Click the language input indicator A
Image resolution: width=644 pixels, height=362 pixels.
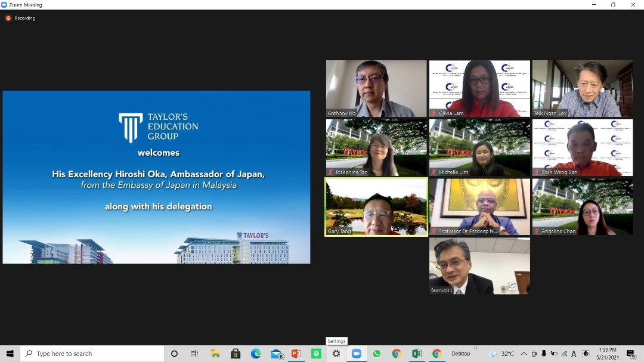point(574,354)
